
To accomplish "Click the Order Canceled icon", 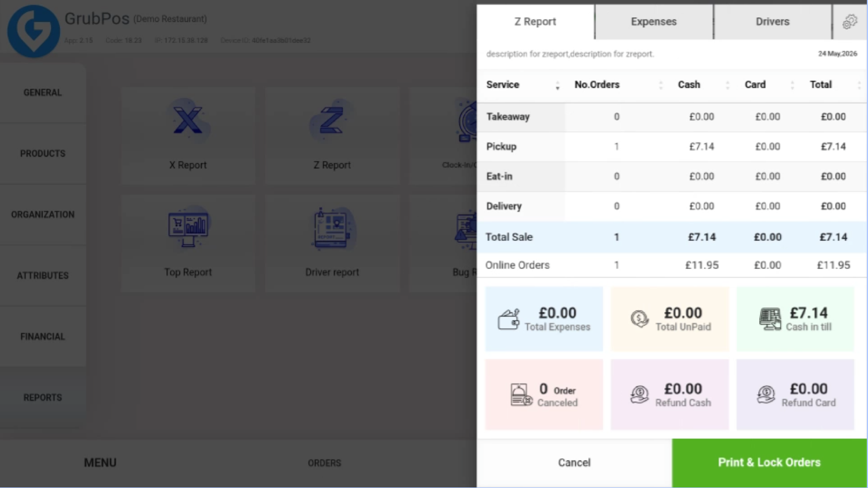I will [521, 395].
